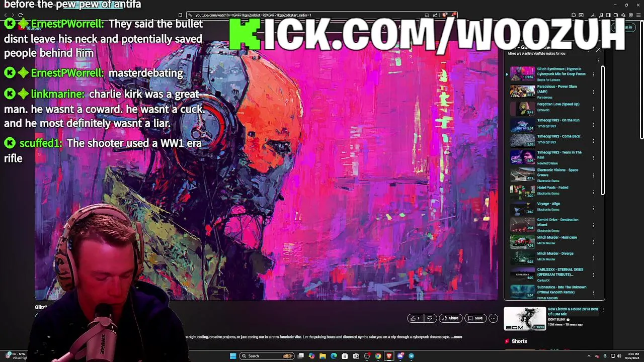Open Brave Wallet icon
This screenshot has height=362, width=644.
click(616, 15)
